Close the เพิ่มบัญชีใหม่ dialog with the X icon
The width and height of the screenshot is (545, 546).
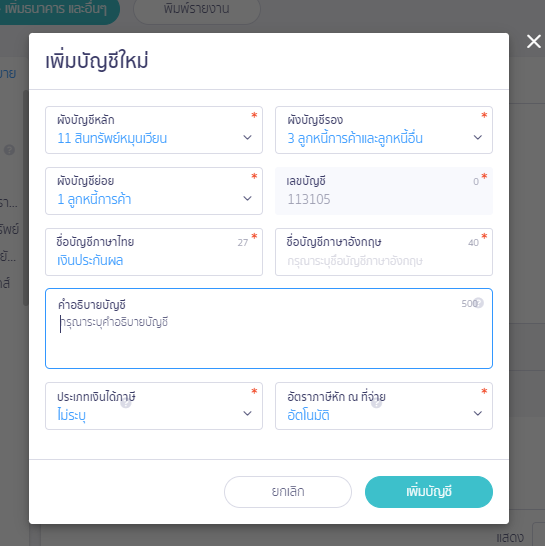pos(534,41)
